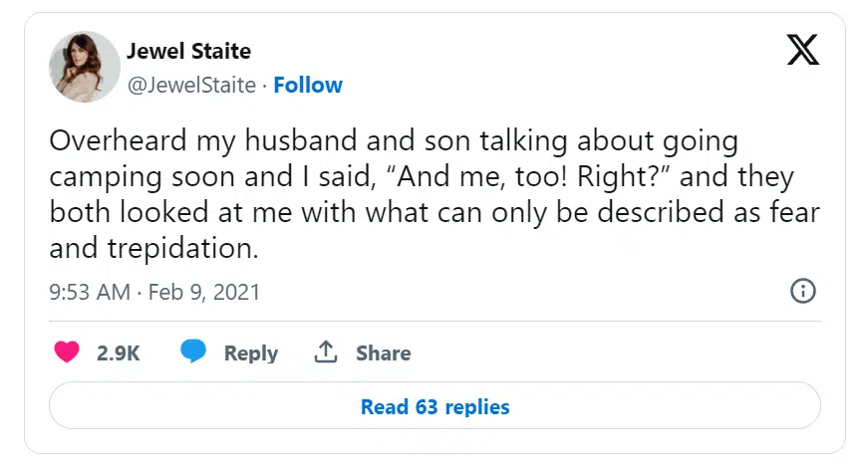Click the X logo icon
Viewport: 868px width, 472px height.
803,47
